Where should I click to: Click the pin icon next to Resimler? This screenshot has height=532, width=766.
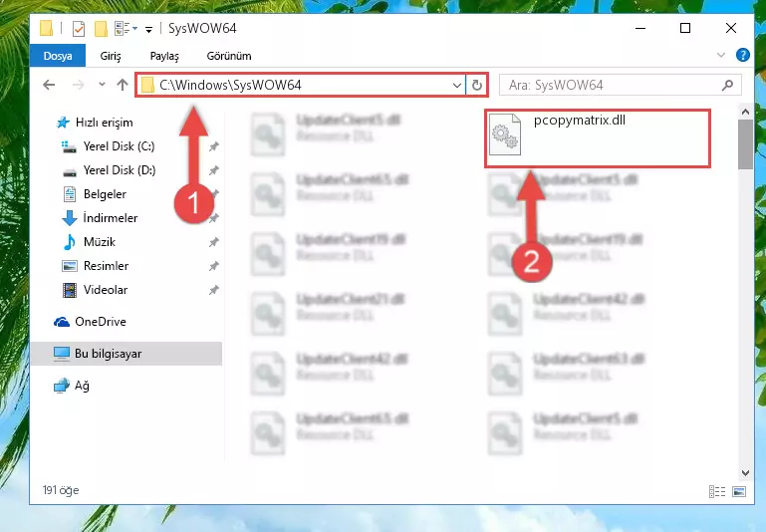coord(213,266)
